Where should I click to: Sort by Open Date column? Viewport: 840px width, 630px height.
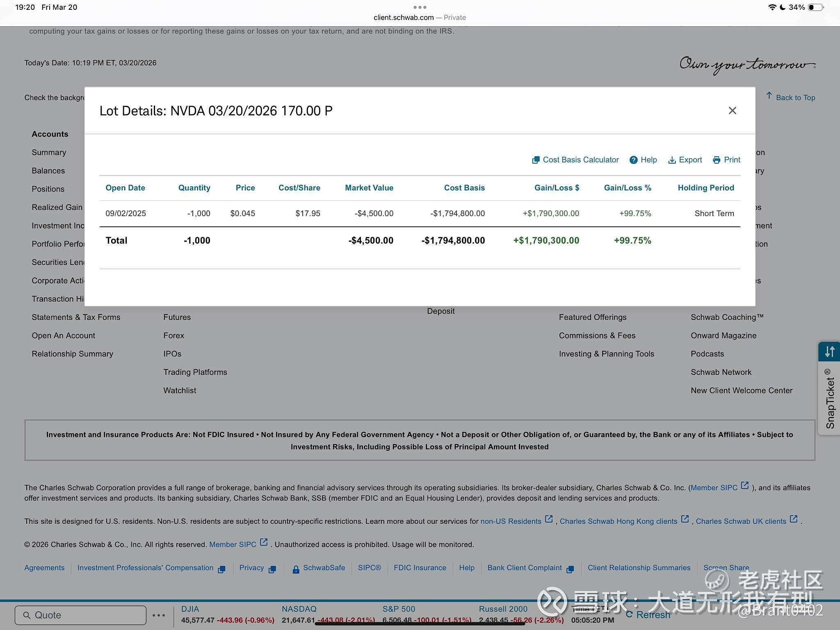(x=125, y=188)
